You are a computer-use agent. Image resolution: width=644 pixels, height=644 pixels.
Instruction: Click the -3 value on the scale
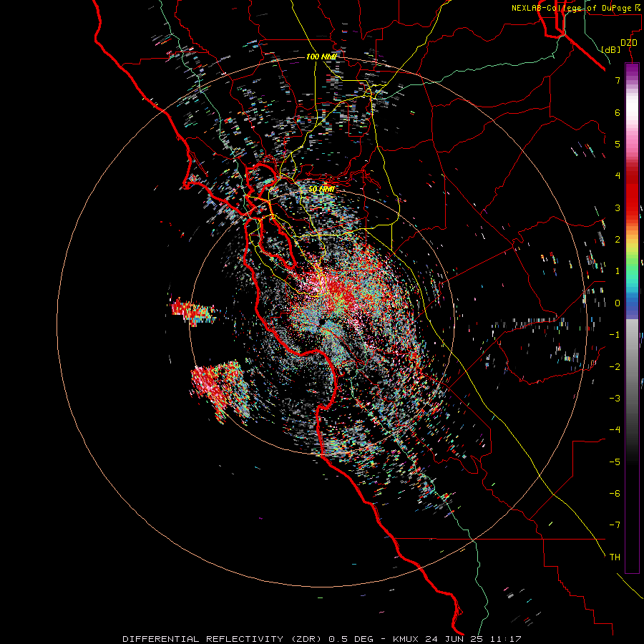pos(615,398)
